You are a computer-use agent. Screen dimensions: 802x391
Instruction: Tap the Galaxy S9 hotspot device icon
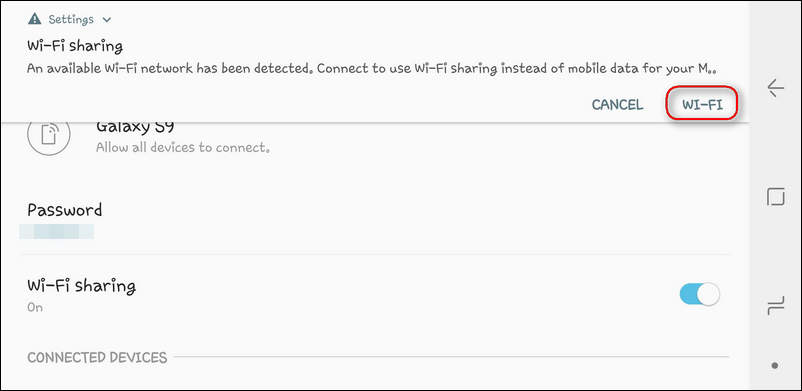click(x=49, y=134)
